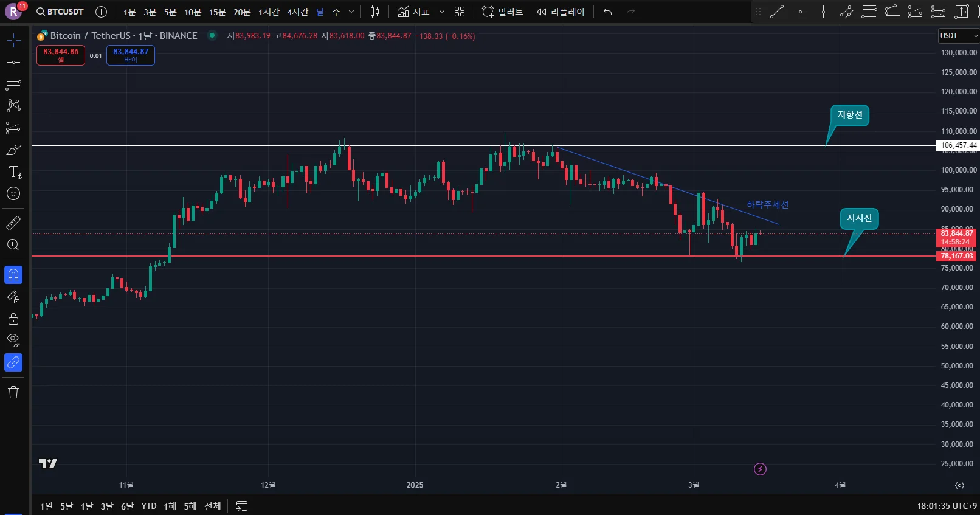Image resolution: width=980 pixels, height=515 pixels.
Task: Open the candlestick chart style selector
Action: [x=374, y=12]
